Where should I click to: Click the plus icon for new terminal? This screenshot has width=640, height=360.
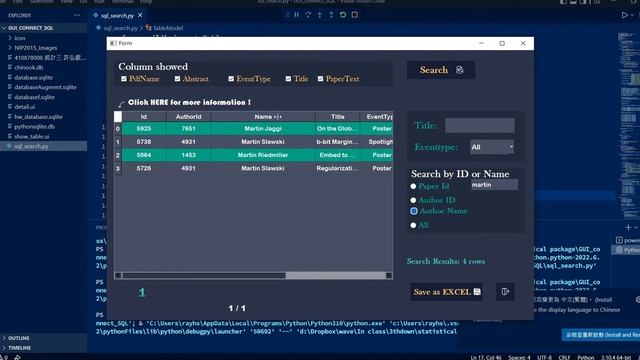[628, 227]
